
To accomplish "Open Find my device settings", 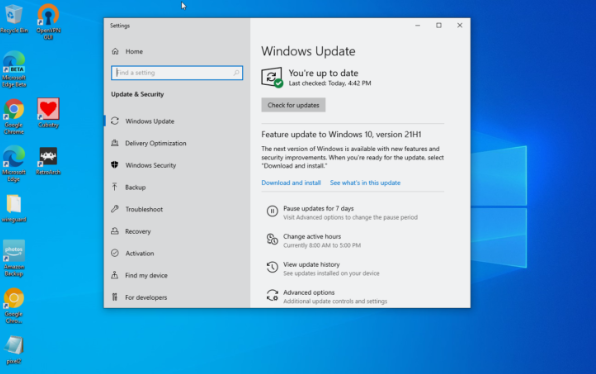I will tap(146, 276).
